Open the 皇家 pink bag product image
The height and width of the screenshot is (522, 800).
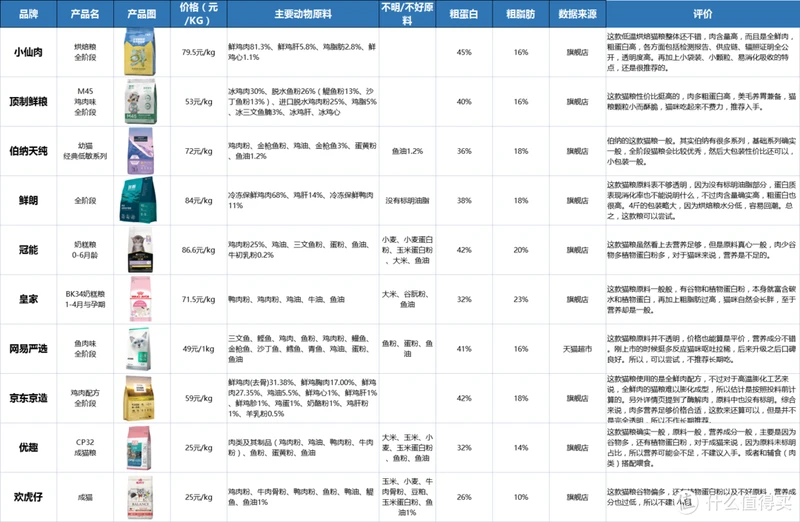(x=140, y=299)
